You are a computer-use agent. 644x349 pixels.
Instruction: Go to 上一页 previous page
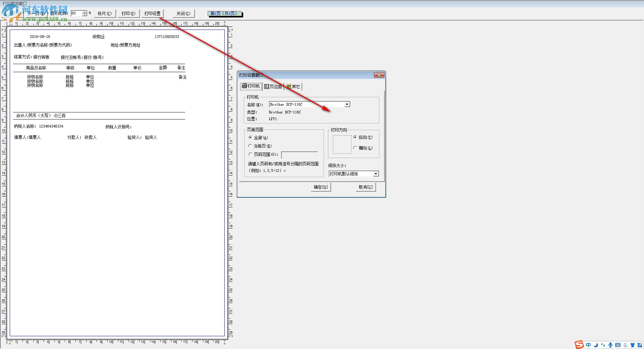click(13, 13)
